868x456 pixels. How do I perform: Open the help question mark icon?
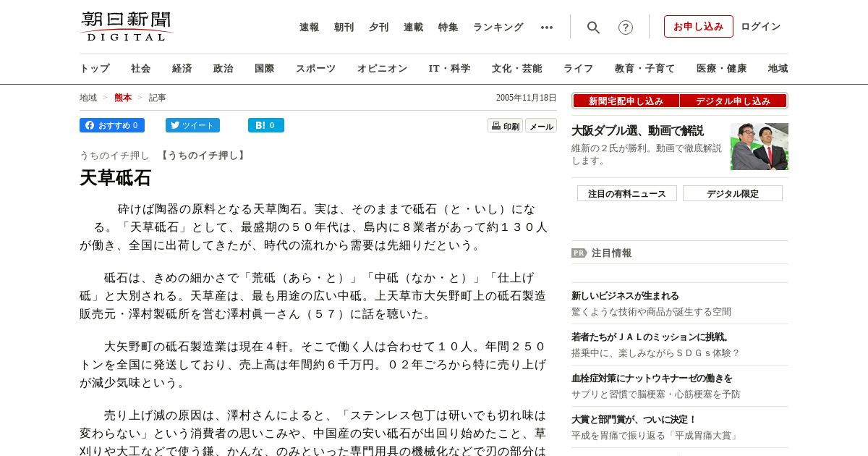pos(626,28)
